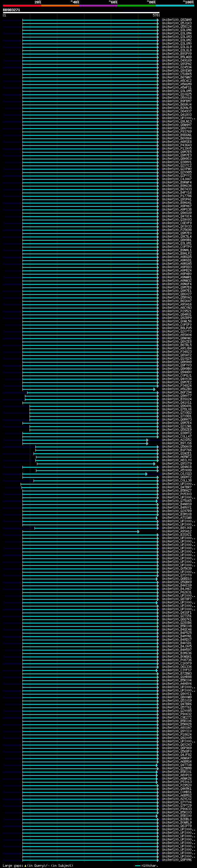
Task: Select the UniRef100_Q41803 label
Action: 177,115
